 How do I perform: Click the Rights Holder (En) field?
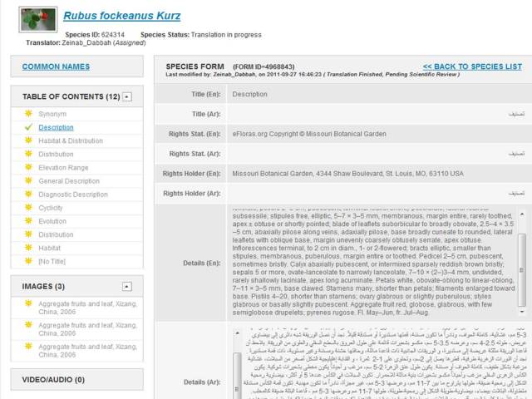[379, 174]
